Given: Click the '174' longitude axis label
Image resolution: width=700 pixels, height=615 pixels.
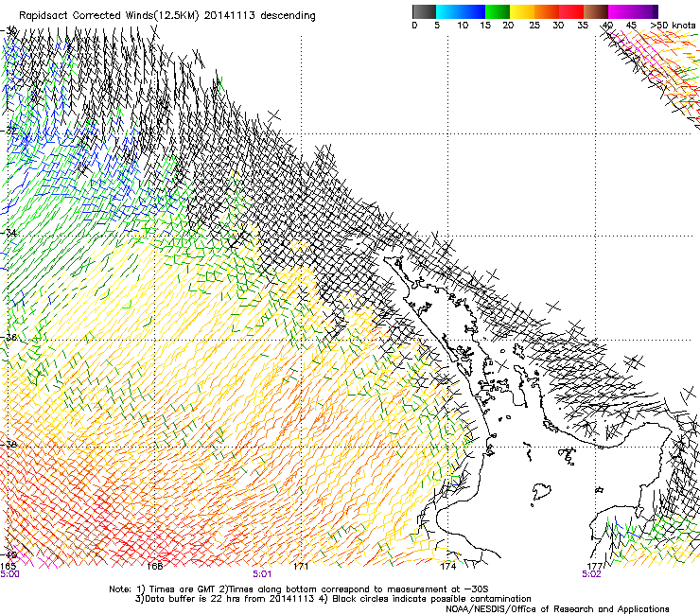Looking at the screenshot, I should click(447, 567).
